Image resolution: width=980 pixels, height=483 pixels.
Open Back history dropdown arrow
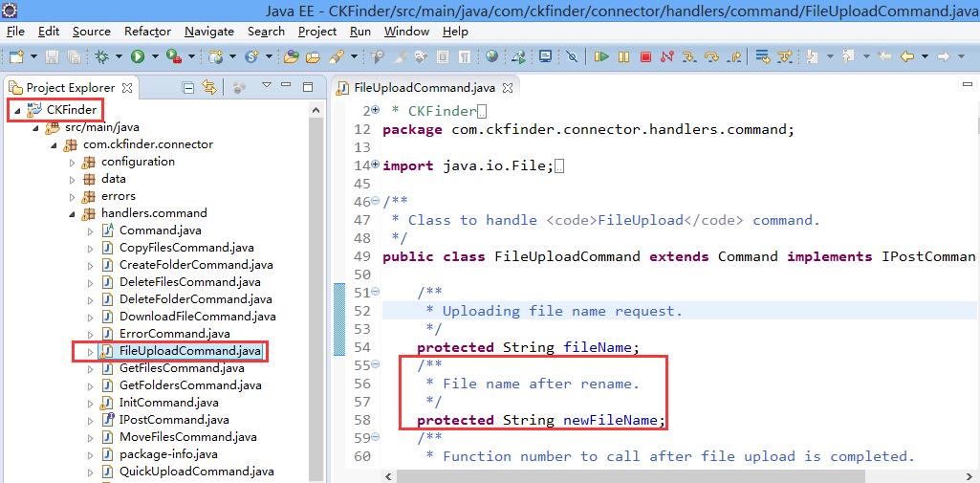click(925, 56)
